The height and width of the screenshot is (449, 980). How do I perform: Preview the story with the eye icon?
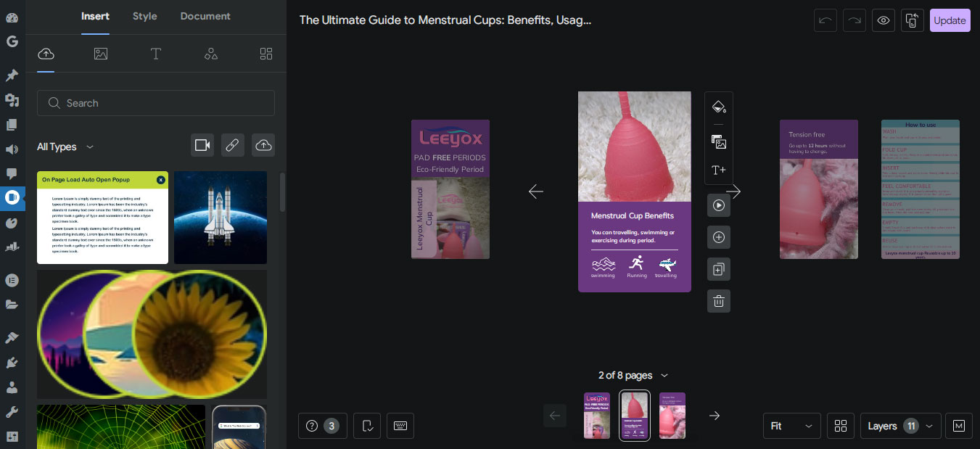point(884,20)
